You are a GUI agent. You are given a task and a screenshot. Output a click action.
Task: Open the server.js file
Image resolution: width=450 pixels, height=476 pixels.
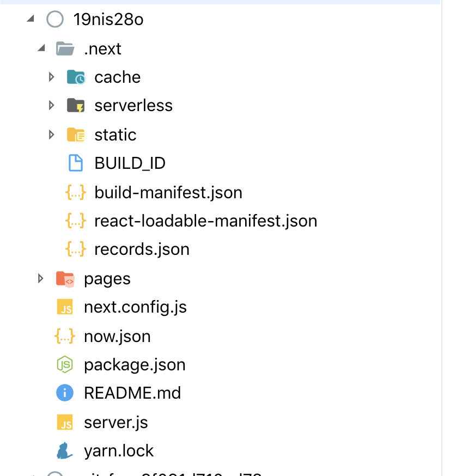(x=115, y=422)
